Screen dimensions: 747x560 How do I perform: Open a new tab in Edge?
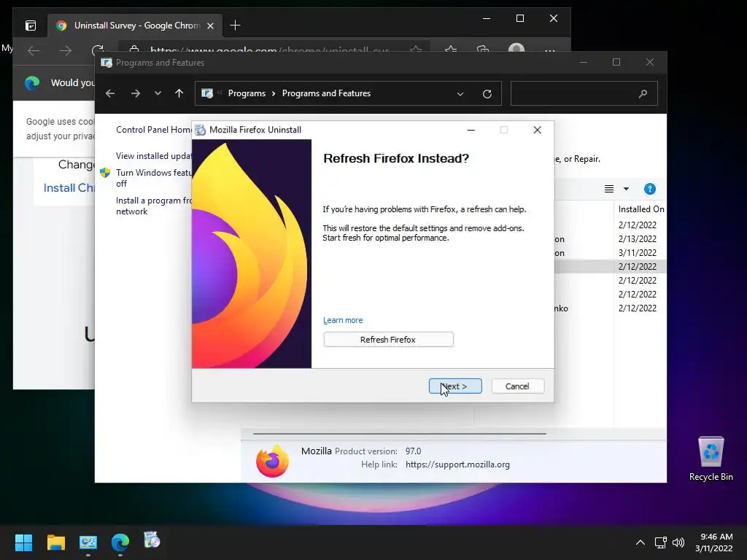click(236, 26)
